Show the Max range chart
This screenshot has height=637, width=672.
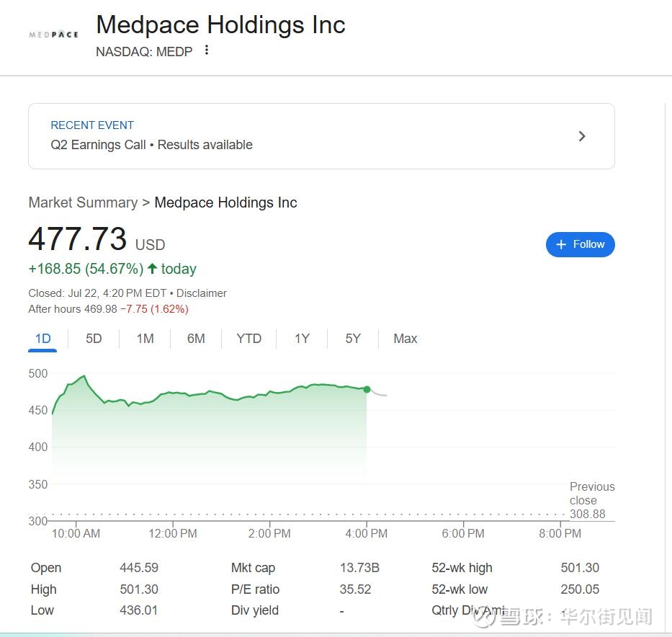(x=405, y=339)
